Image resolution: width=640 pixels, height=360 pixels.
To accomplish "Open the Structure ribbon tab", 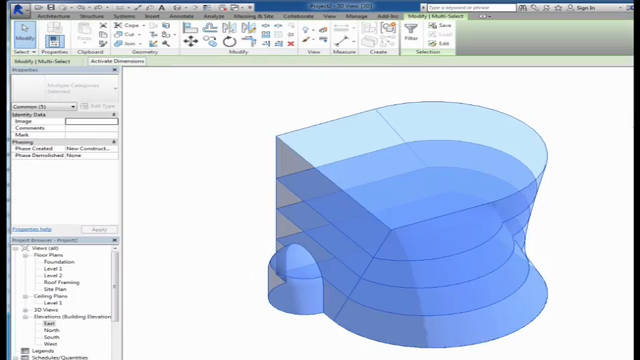I will pyautogui.click(x=91, y=16).
